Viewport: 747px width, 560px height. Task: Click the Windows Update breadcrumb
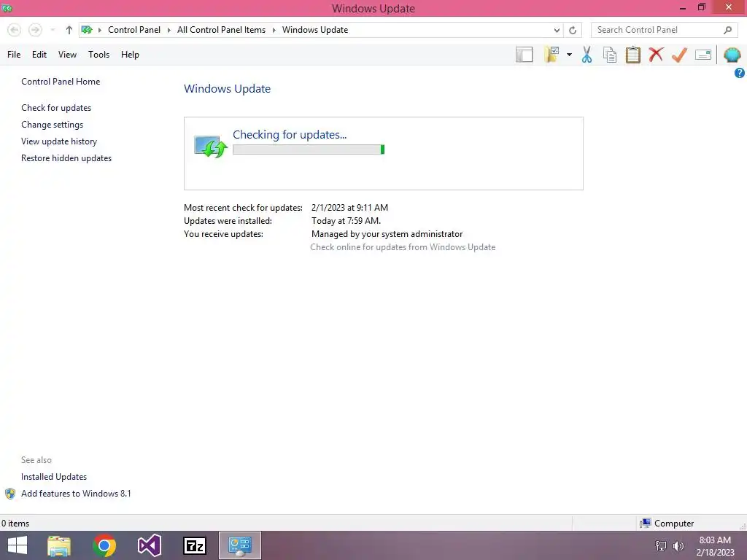(315, 30)
